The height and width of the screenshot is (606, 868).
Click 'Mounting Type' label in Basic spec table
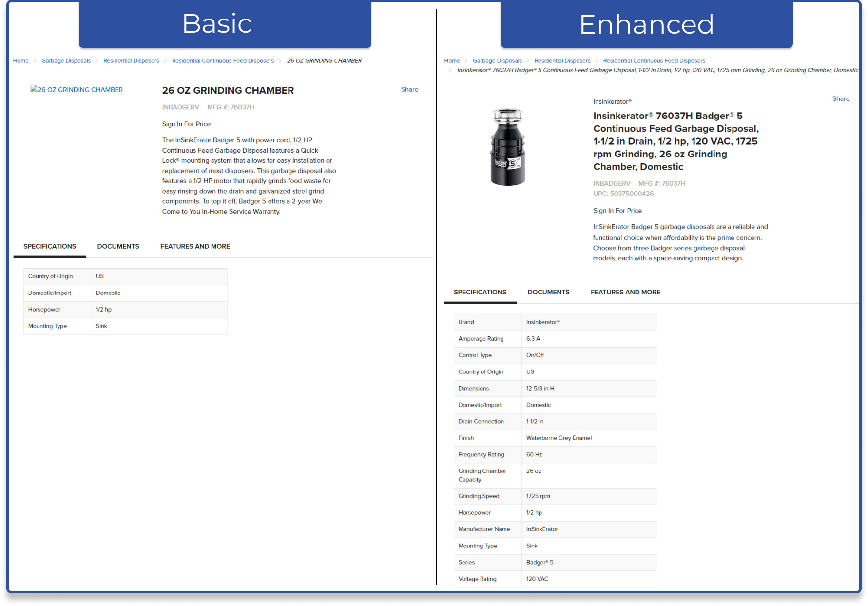(x=47, y=326)
